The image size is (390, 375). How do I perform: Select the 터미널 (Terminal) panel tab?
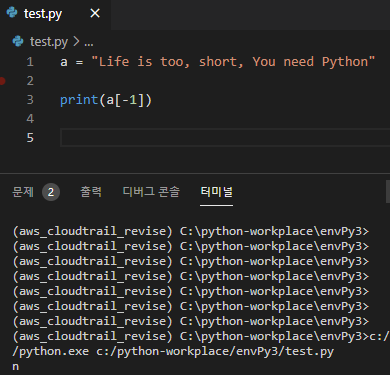coord(216,192)
